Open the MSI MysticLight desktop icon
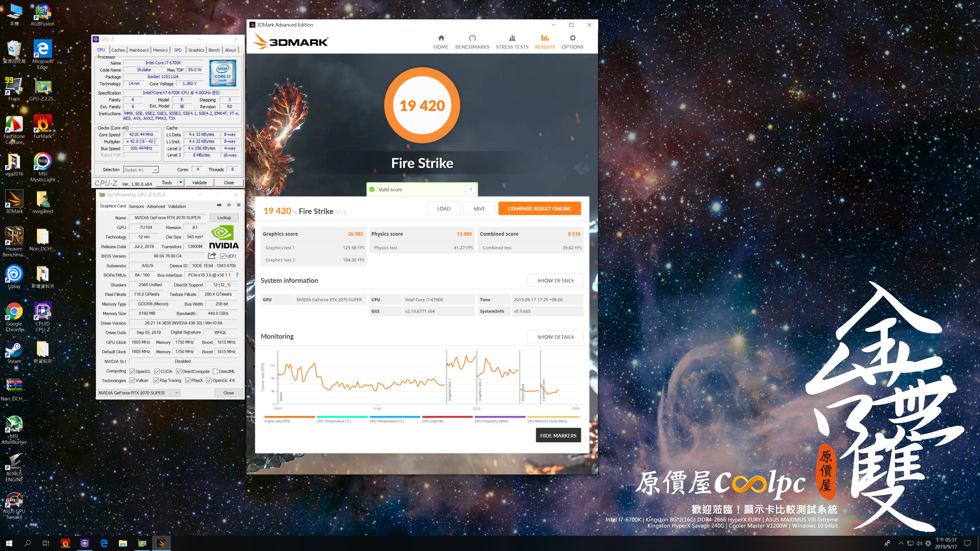Screen dimensions: 980x551 coord(43,167)
